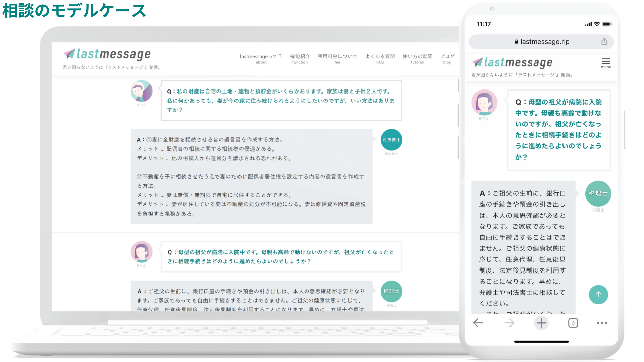Screen dimensions: 644x362
Task: Go to よくある質問 FAQ page
Action: click(380, 58)
